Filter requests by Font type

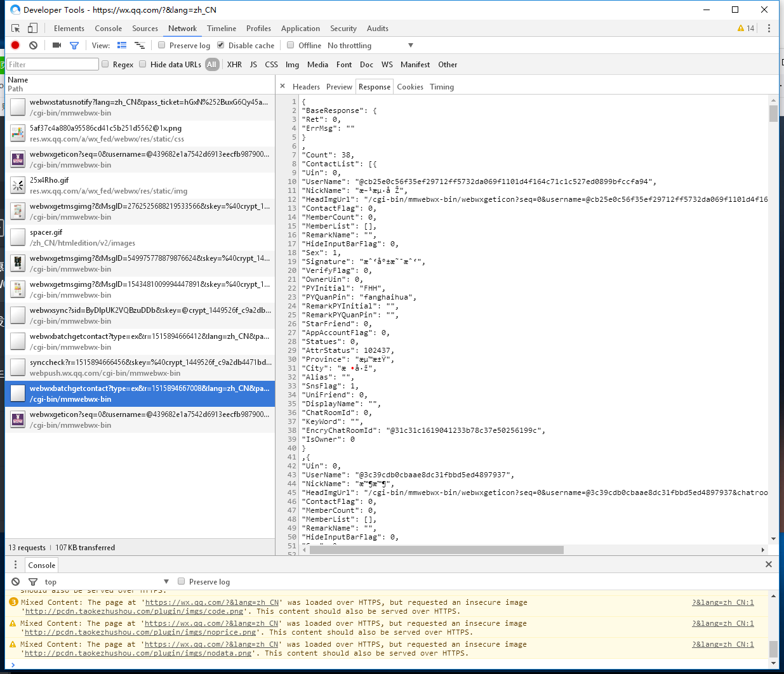click(x=344, y=65)
